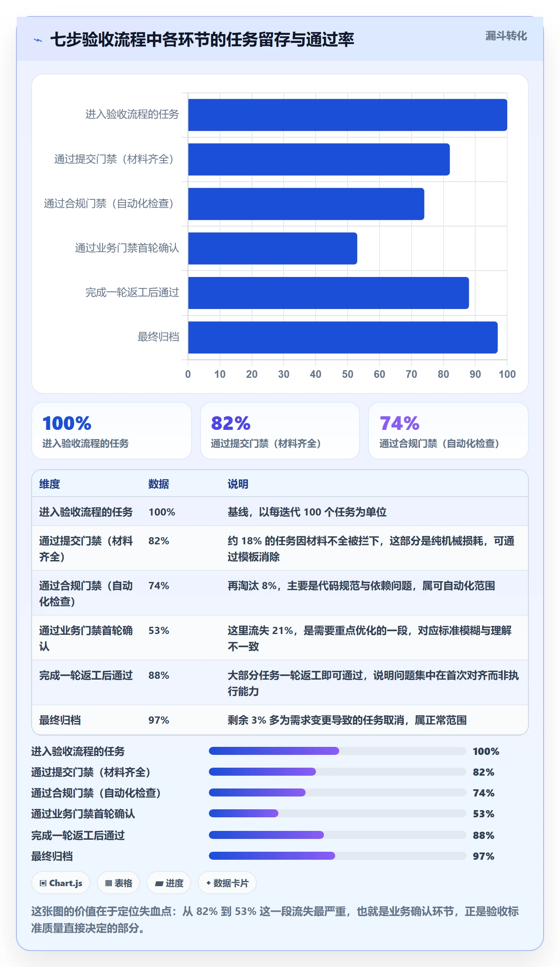Viewport: 560px width, 967px height.
Task: Click the chart bar for 完成一轮返工后通过
Action: [x=328, y=293]
